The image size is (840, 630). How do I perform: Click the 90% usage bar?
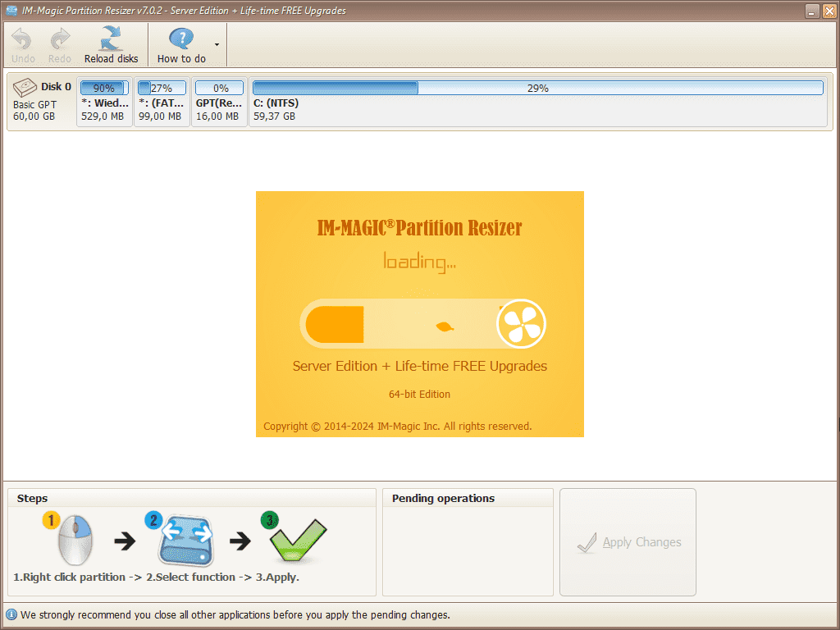pos(104,88)
